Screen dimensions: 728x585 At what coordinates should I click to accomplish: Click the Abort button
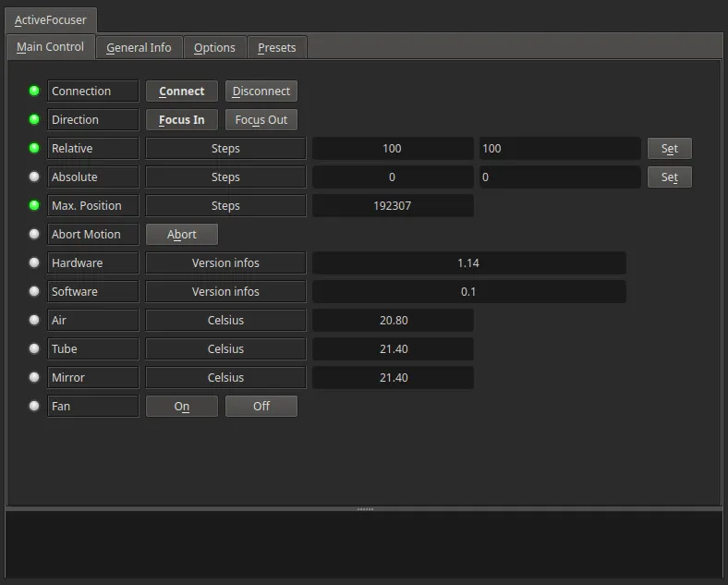point(181,235)
